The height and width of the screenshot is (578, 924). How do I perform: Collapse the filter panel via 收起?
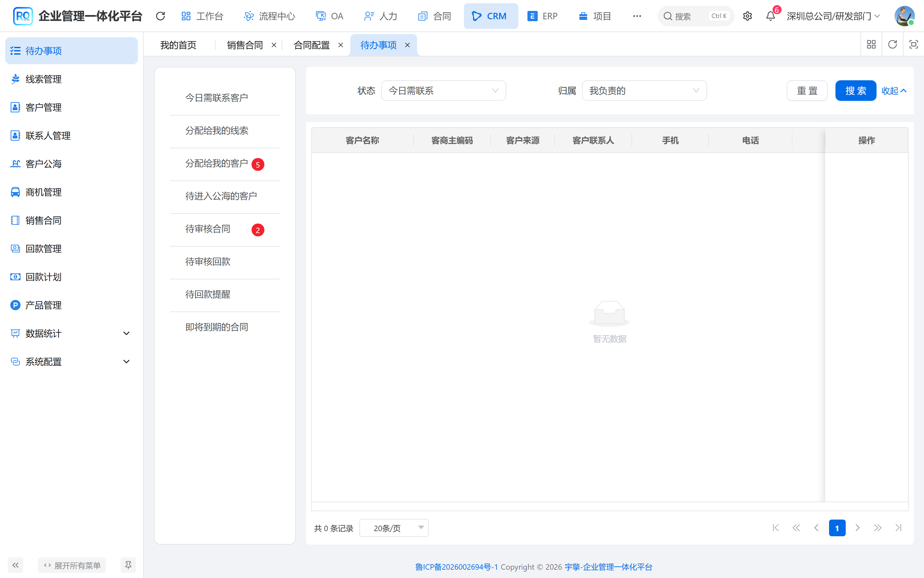point(894,91)
